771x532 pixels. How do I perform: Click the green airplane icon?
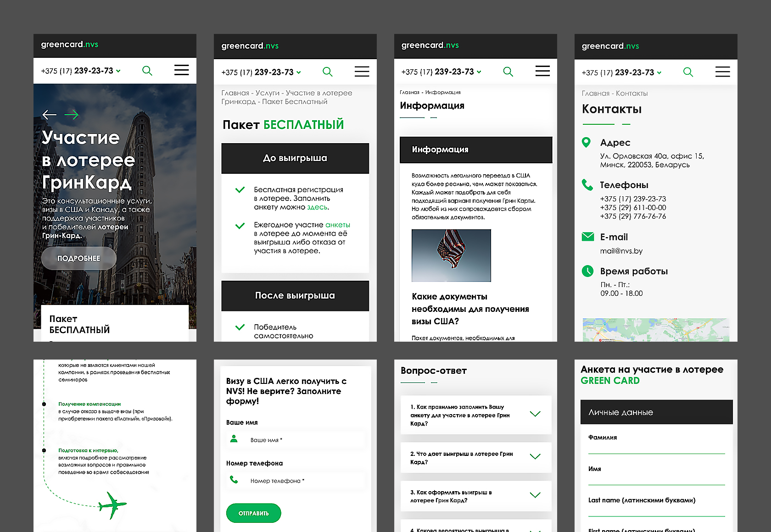click(112, 505)
